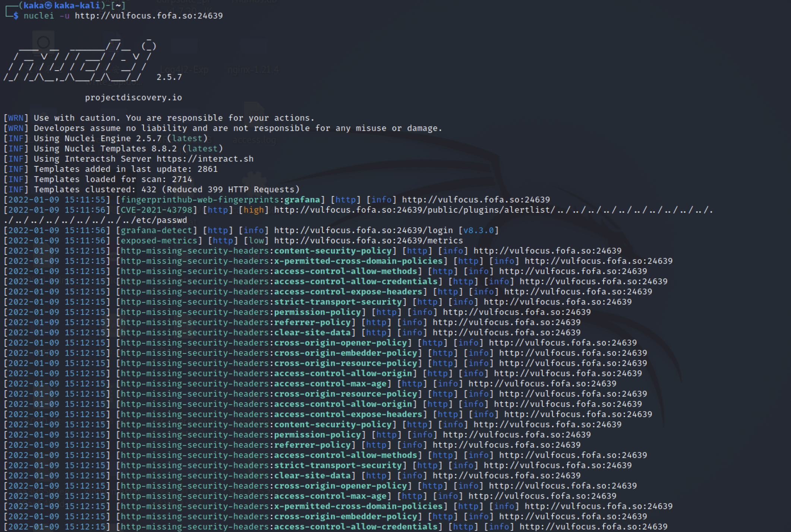Click the fingerprinthub-web-fingerprints:grafana template tag
The image size is (791, 532).
[x=220, y=200]
